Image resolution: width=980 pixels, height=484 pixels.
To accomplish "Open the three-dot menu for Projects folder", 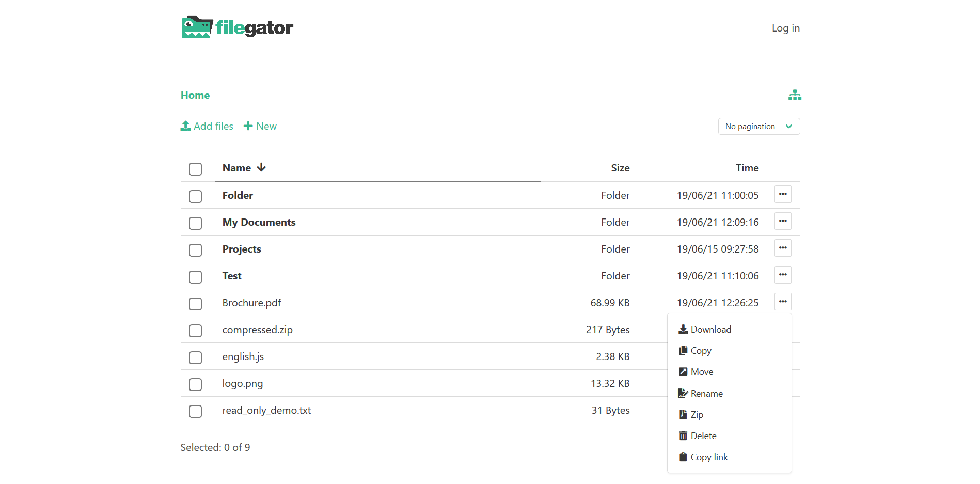I will 783,248.
